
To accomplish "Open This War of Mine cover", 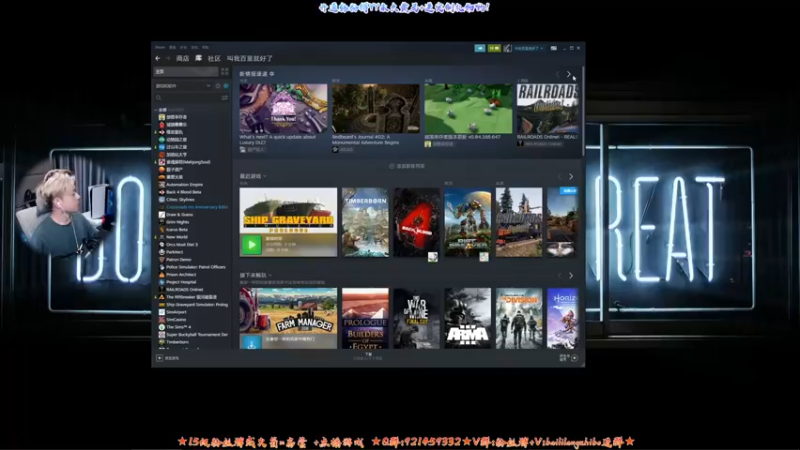I will tap(416, 318).
